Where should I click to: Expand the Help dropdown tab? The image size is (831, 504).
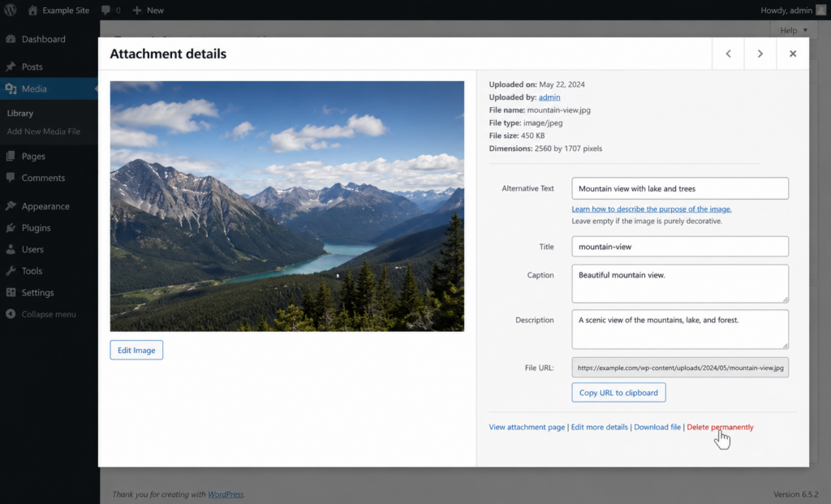[794, 30]
